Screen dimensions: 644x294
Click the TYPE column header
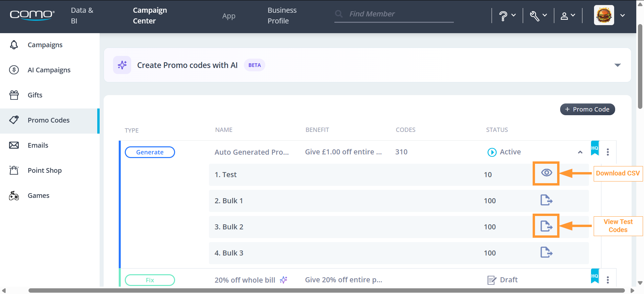[x=131, y=130]
